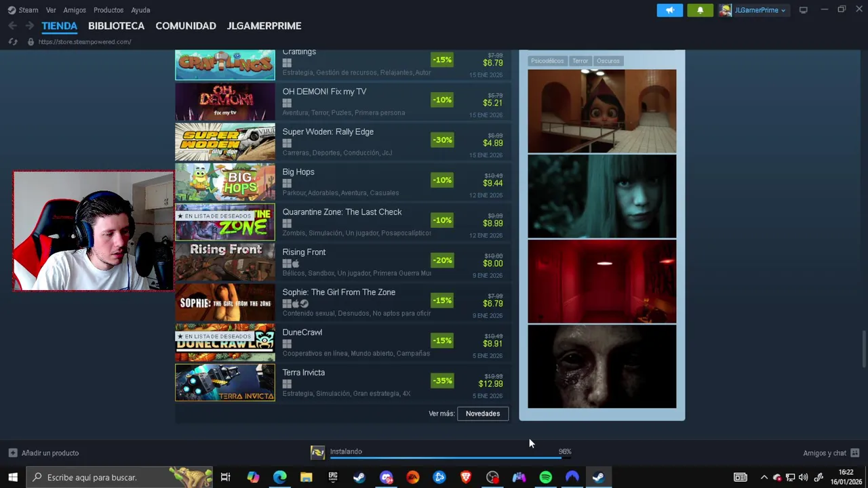Screen dimensions: 868x488
Task: Click the Steam logo in the menu bar
Action: tap(12, 10)
